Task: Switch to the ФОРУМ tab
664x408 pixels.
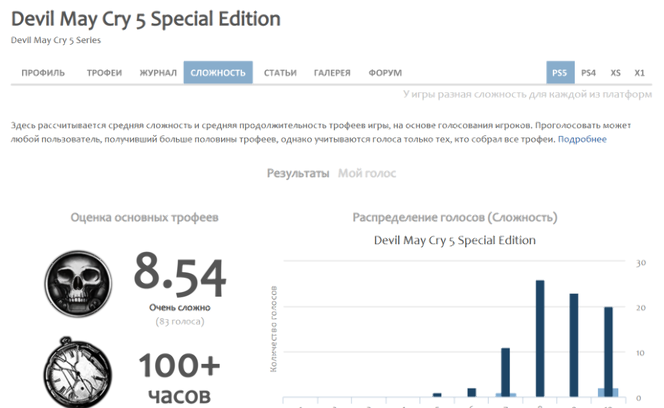Action: (x=385, y=73)
